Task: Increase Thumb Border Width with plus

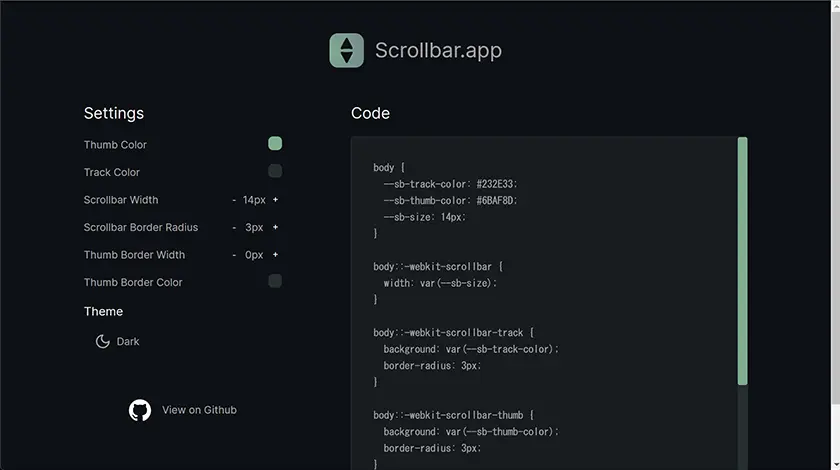Action: pos(276,255)
